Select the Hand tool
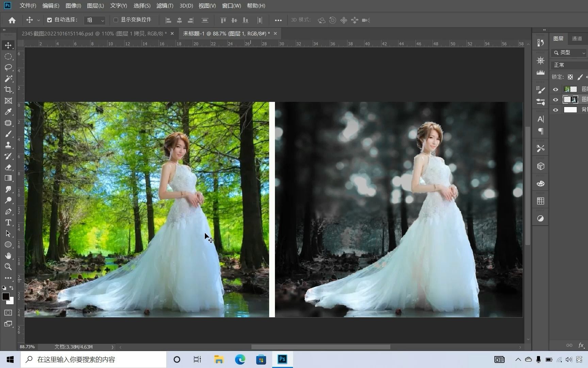Image resolution: width=588 pixels, height=368 pixels. (8, 256)
